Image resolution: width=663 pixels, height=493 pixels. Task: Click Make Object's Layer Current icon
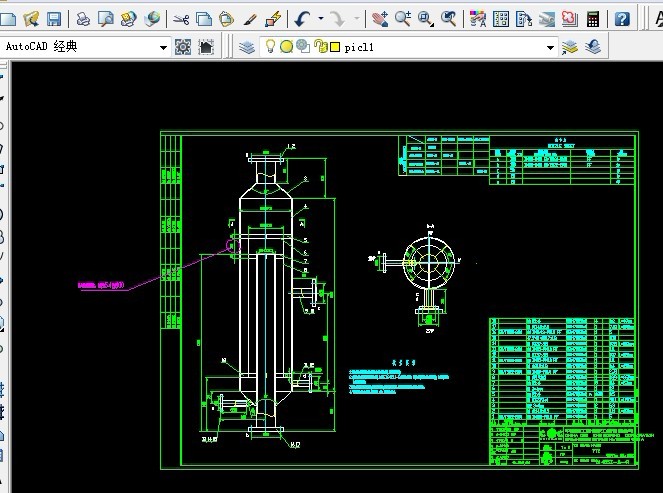(x=570, y=47)
